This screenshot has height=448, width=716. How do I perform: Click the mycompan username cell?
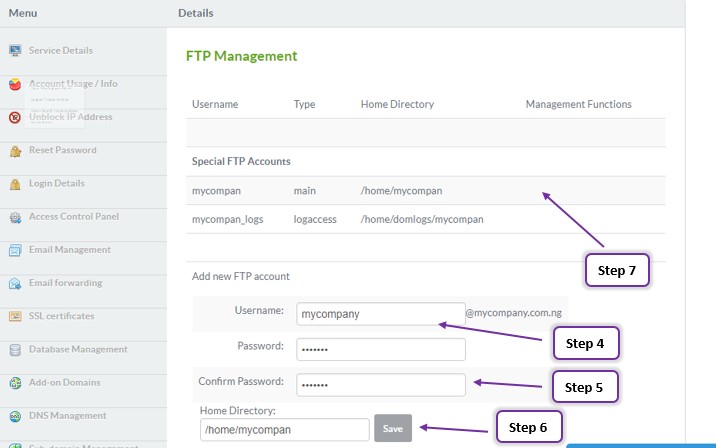216,191
